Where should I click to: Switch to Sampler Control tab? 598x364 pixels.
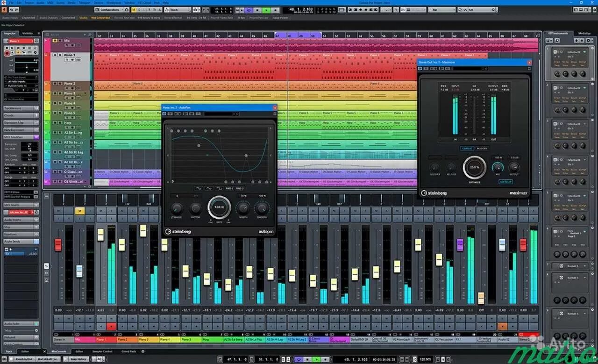[102, 351]
